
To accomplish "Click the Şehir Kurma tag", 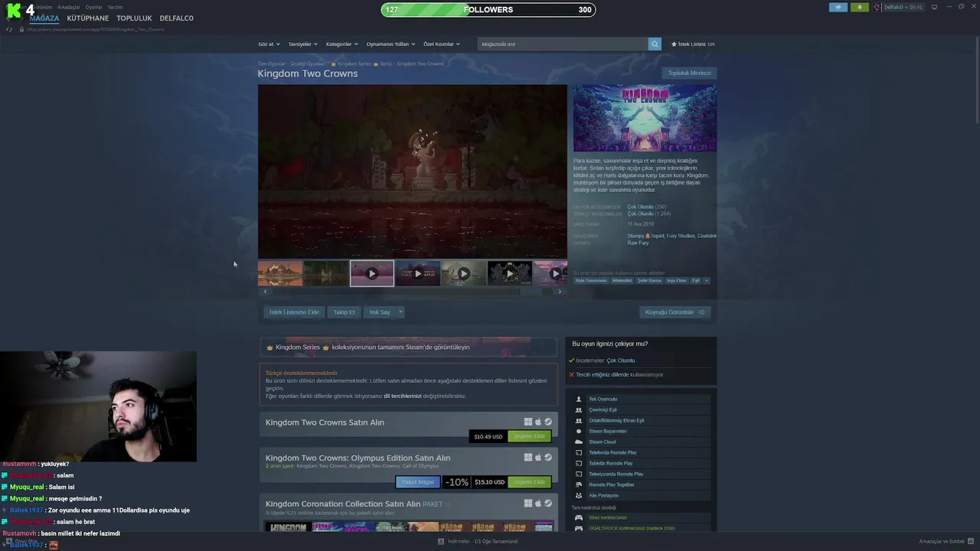I will click(649, 281).
